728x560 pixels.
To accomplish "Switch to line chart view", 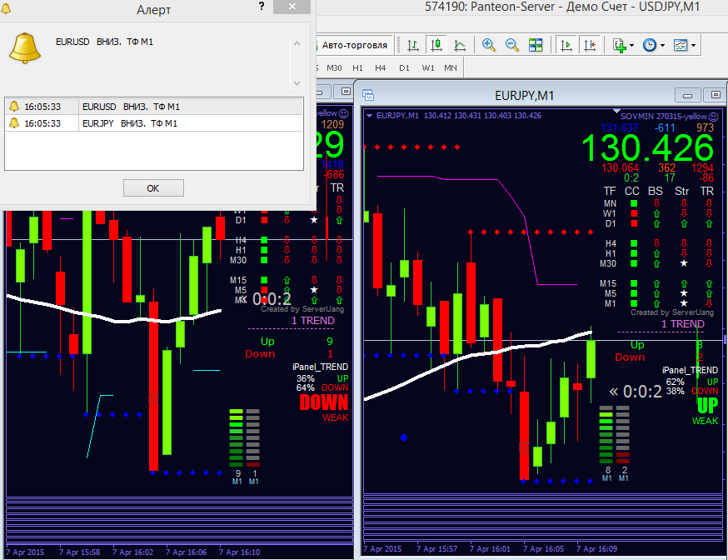I will [x=460, y=45].
